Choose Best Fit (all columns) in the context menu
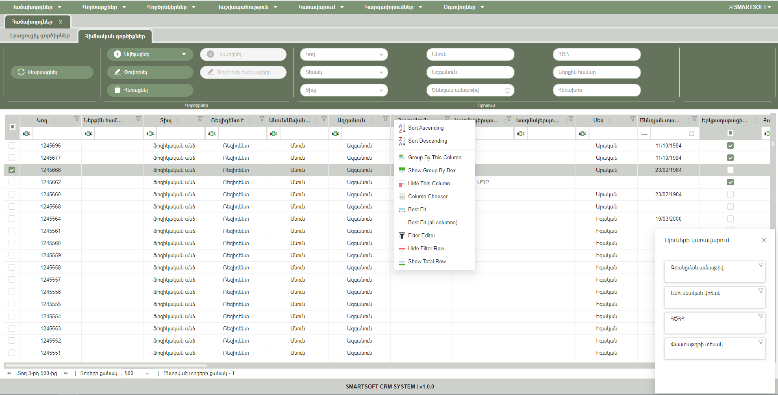The image size is (778, 395). (x=434, y=222)
